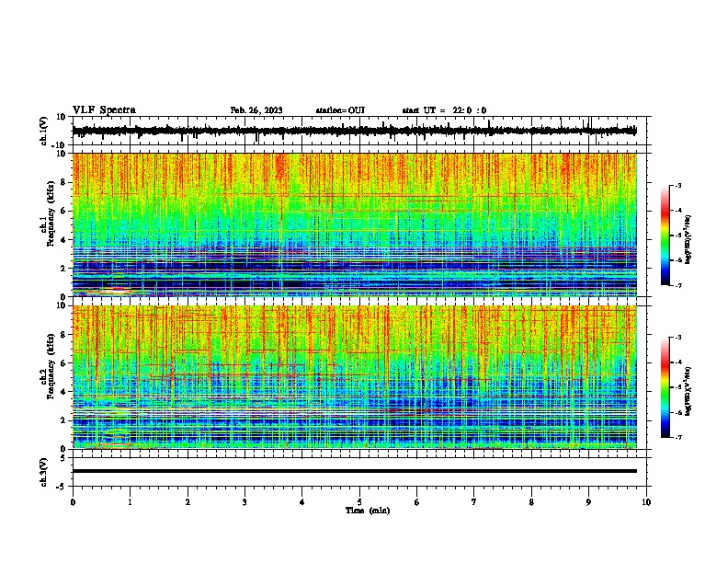728x563 pixels.
Task: Click the "ch.1(V)" waveform axis label
Action: point(44,131)
